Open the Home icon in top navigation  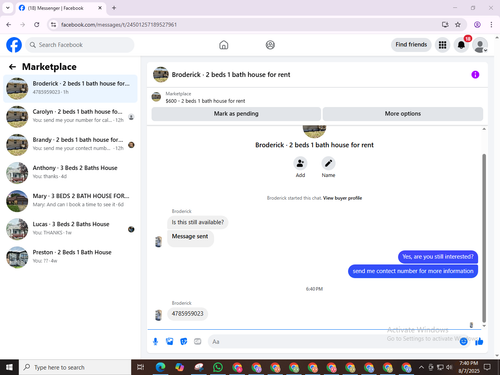click(x=224, y=45)
